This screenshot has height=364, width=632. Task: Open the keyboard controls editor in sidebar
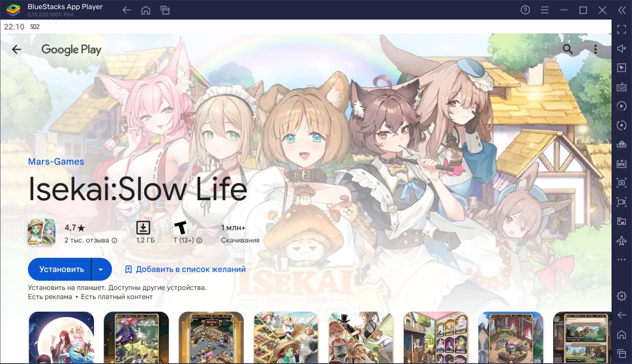point(622,87)
